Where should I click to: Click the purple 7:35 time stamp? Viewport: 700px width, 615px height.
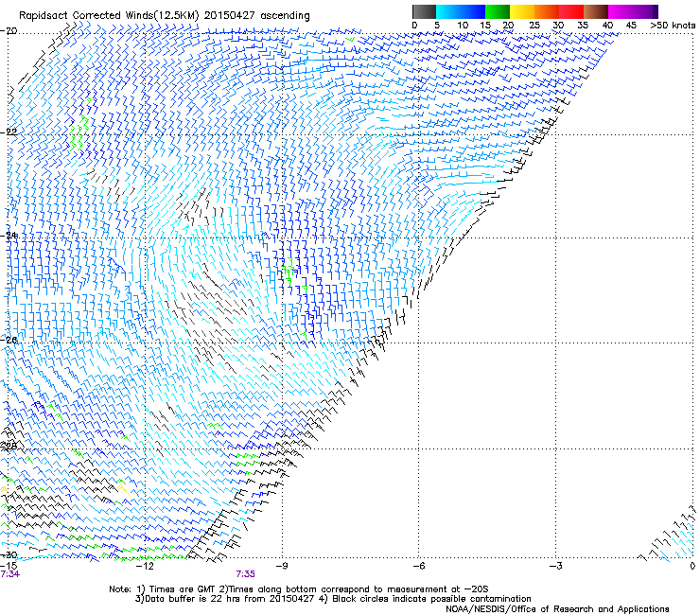point(246,574)
